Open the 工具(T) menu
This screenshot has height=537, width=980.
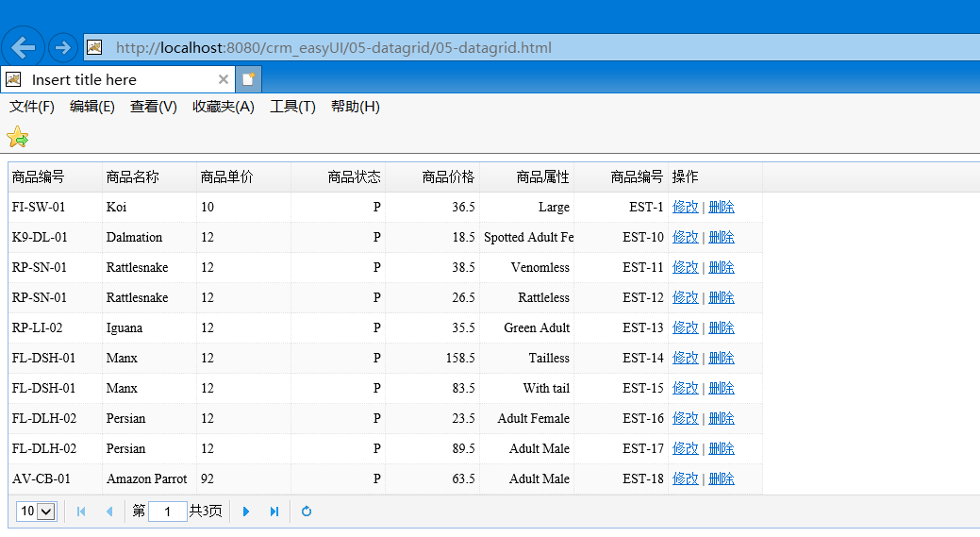tap(292, 107)
